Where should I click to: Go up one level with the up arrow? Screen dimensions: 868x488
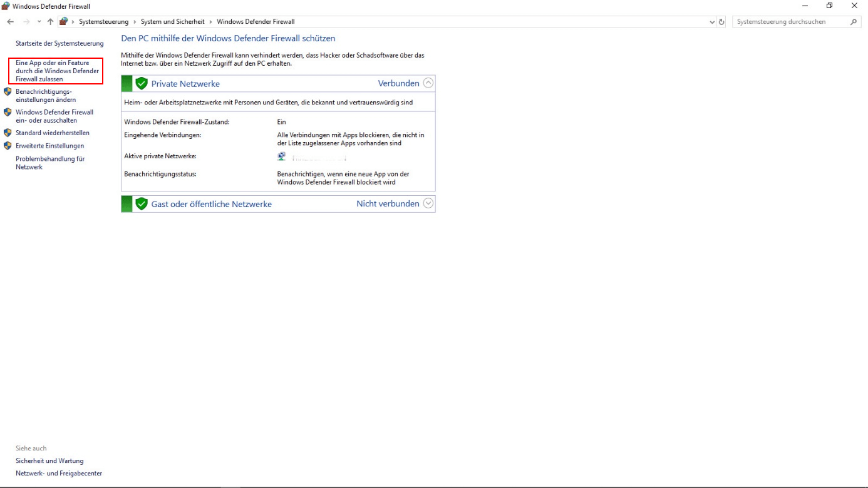[x=50, y=21]
